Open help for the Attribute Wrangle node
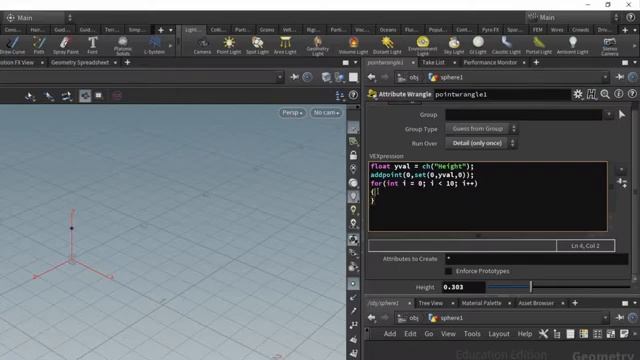Screen dimensions: 640x360 pyautogui.click(x=632, y=94)
